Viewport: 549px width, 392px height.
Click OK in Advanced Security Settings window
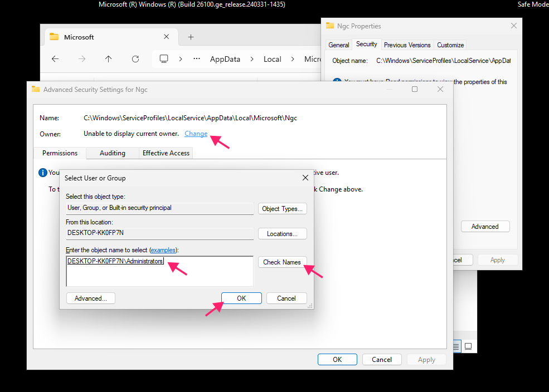337,360
